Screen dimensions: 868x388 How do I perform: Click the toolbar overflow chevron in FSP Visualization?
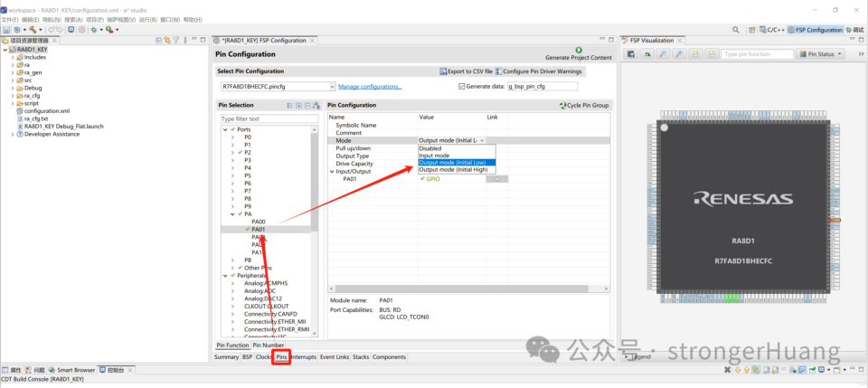click(861, 54)
